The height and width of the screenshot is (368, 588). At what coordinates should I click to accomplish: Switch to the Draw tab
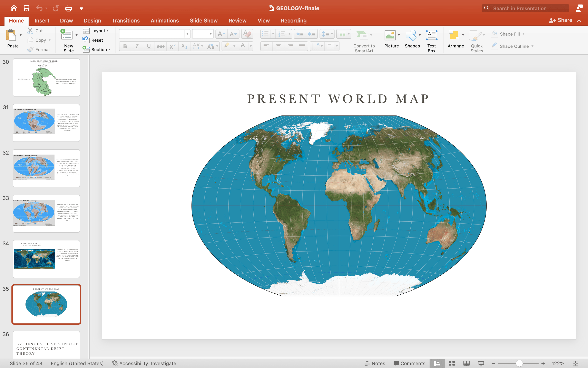pos(66,21)
